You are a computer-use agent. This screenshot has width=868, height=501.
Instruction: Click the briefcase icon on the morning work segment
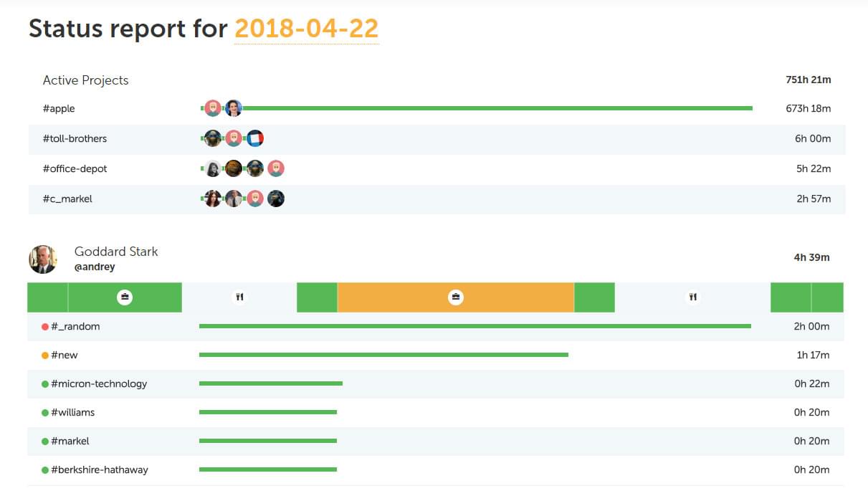click(x=125, y=297)
